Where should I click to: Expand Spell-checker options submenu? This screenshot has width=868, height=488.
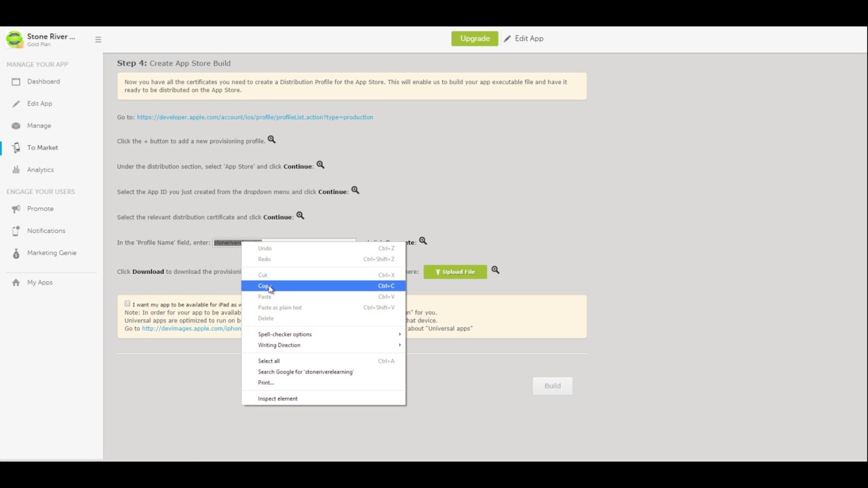(x=323, y=334)
